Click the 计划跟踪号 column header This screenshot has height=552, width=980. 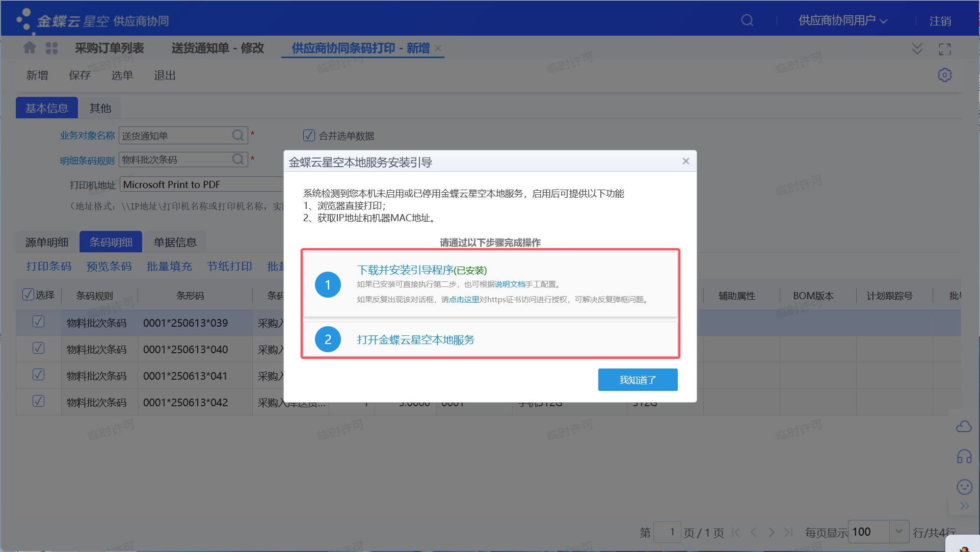890,296
